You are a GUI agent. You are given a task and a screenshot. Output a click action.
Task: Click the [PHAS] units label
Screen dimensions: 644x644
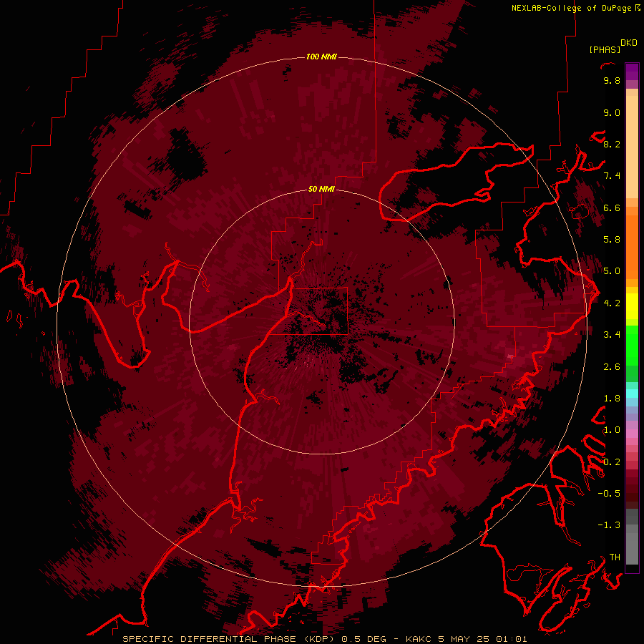click(605, 49)
